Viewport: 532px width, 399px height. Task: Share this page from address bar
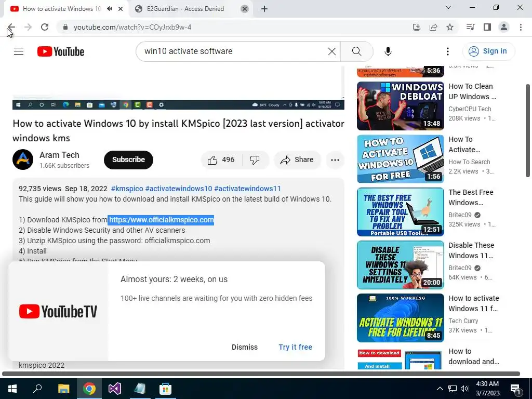[x=433, y=27]
